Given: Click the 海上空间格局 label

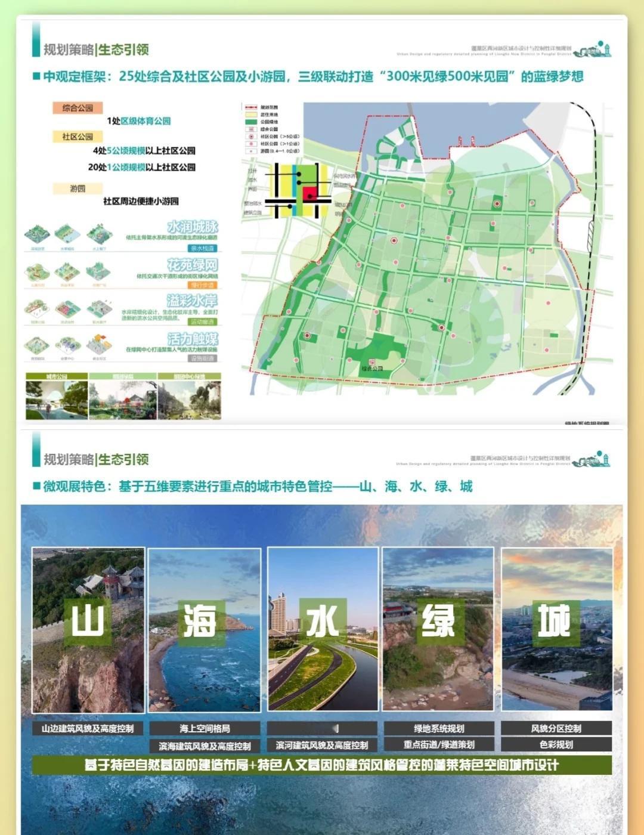Looking at the screenshot, I should click(205, 728).
